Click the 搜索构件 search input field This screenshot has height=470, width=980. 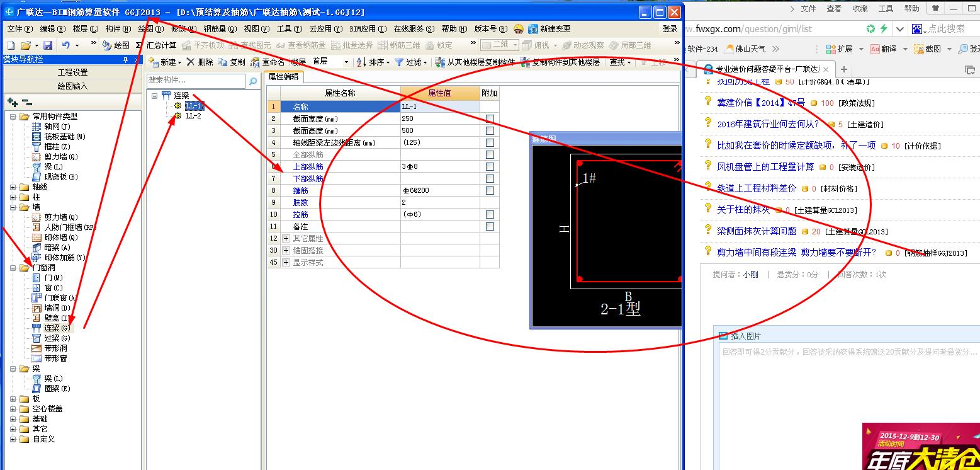coord(196,81)
